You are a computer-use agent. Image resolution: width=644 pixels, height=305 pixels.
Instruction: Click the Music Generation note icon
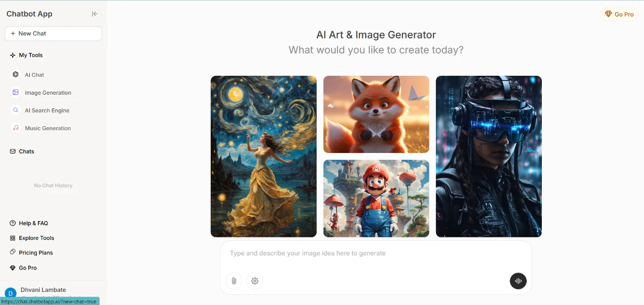pos(16,128)
